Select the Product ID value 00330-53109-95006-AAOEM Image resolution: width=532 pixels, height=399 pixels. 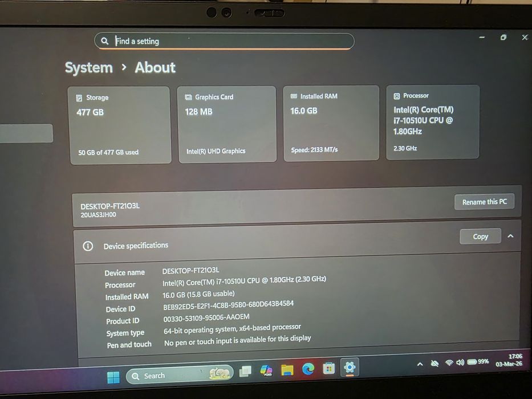tap(206, 318)
